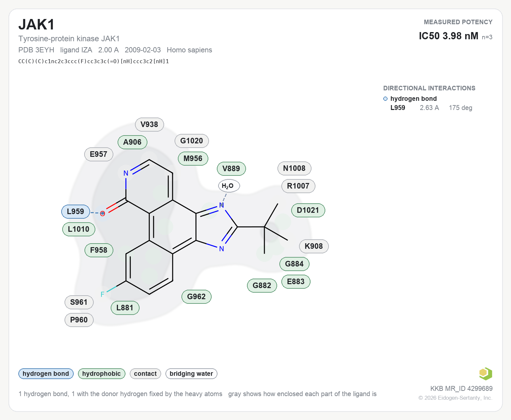Select the E883 residue label
Viewport: 511px width, 420px height.
click(296, 282)
